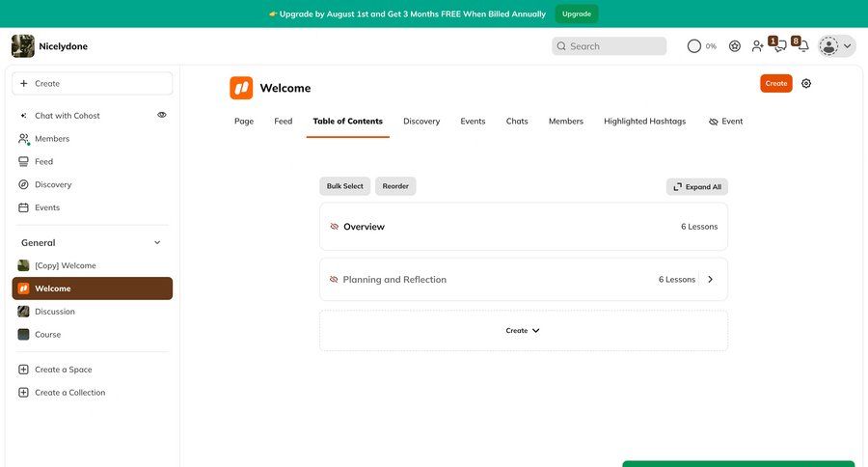Open chat messages icon with badge 1

tap(780, 46)
